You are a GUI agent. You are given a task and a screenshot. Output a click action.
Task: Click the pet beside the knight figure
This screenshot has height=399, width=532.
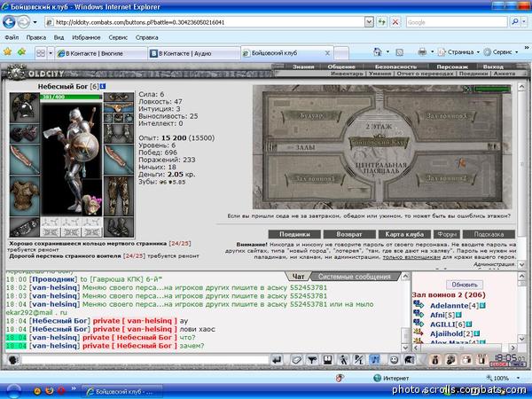pos(92,205)
